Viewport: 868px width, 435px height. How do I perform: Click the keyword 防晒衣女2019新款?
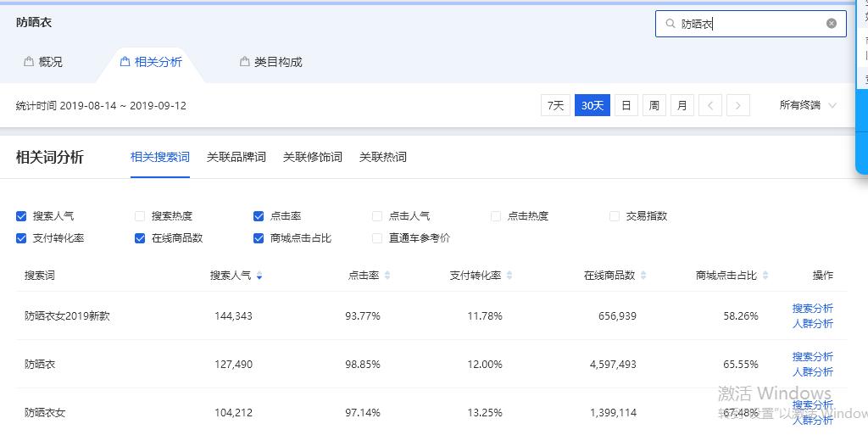coord(67,316)
